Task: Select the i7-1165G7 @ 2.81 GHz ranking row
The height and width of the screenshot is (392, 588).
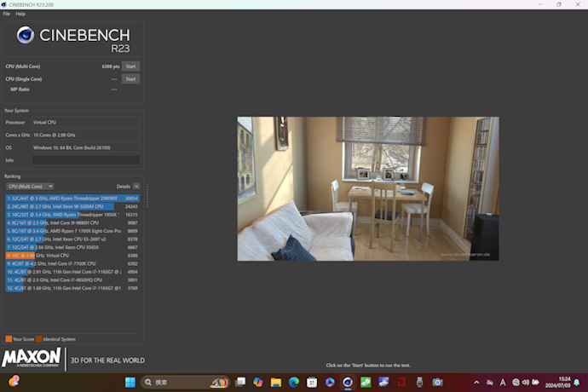Action: [72, 272]
